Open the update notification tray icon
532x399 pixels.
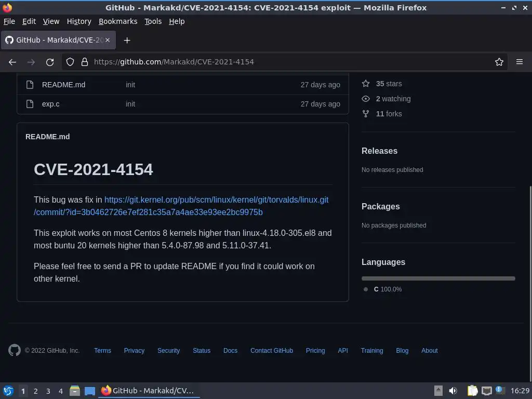pos(500,390)
